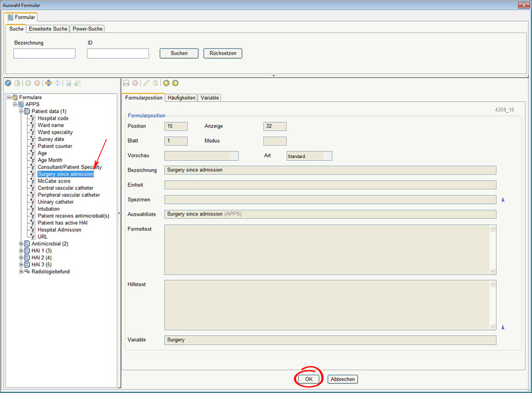532x393 pixels.
Task: Open the Power-Suche tab
Action: [x=87, y=29]
